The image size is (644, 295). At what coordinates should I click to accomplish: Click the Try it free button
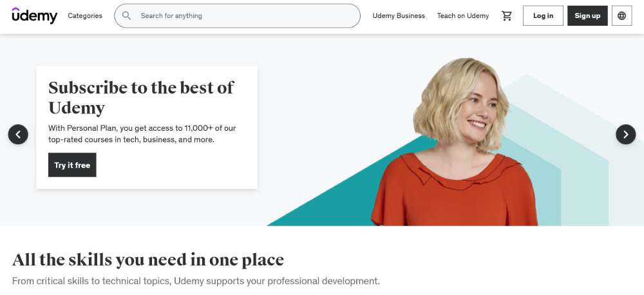pos(72,165)
